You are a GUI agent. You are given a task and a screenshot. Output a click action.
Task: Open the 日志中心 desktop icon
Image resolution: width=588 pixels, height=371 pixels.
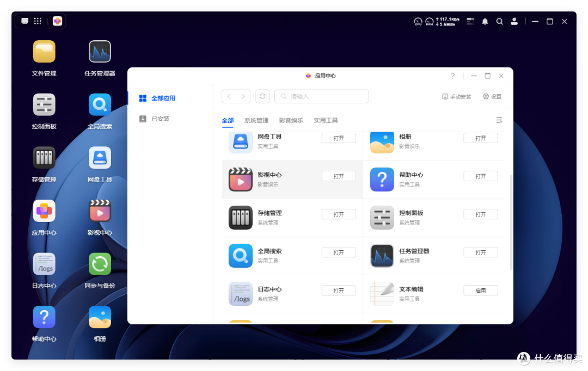click(44, 264)
